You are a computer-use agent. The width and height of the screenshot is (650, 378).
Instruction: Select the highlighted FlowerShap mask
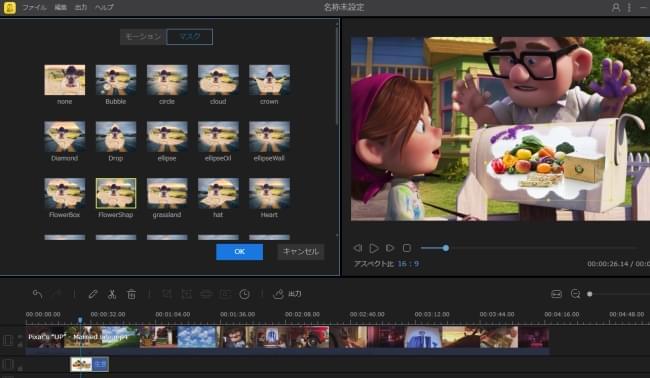click(x=116, y=193)
